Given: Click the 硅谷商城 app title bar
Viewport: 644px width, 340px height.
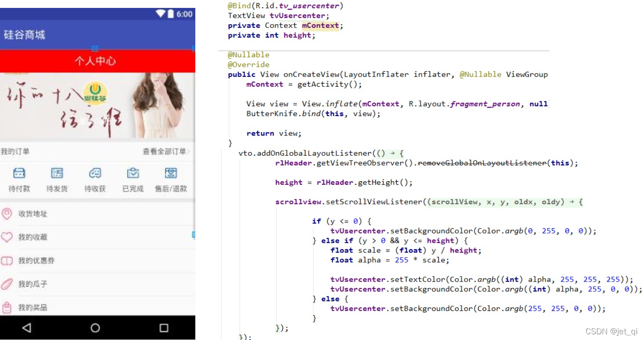Looking at the screenshot, I should coord(98,35).
